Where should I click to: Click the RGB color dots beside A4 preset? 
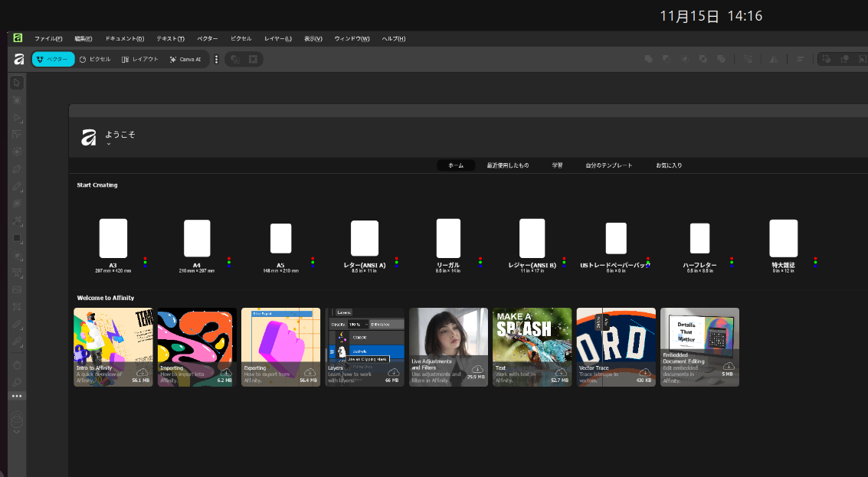[229, 262]
